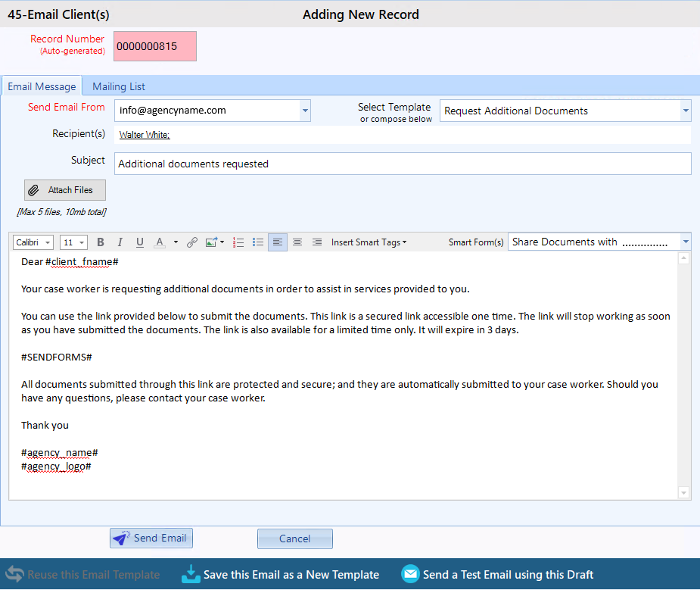This screenshot has height=590, width=700.
Task: Click the envelope icon beside Send a Test Email
Action: point(410,574)
